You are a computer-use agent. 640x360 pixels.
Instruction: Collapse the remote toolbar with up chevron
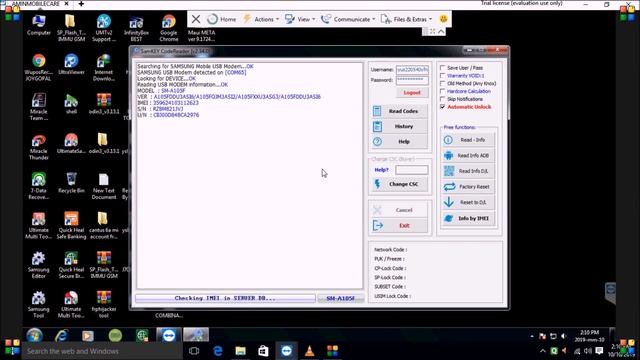(441, 31)
